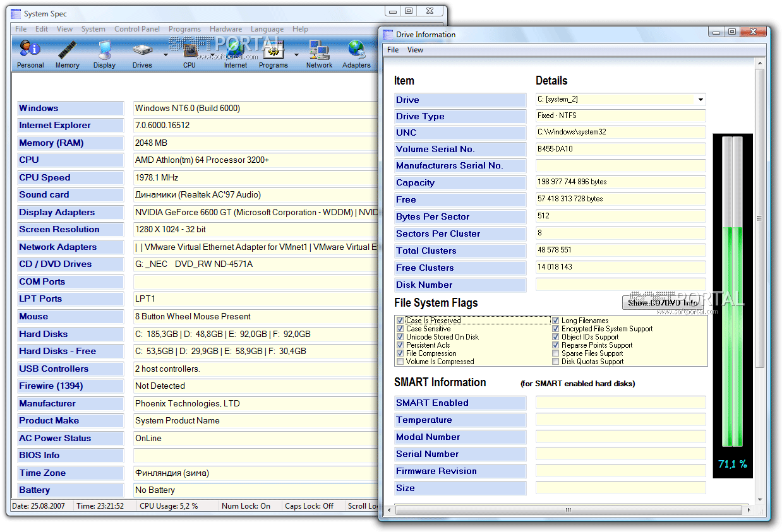Click the Drive Information scrollbar up arrow
This screenshot has height=532, width=782.
point(759,62)
